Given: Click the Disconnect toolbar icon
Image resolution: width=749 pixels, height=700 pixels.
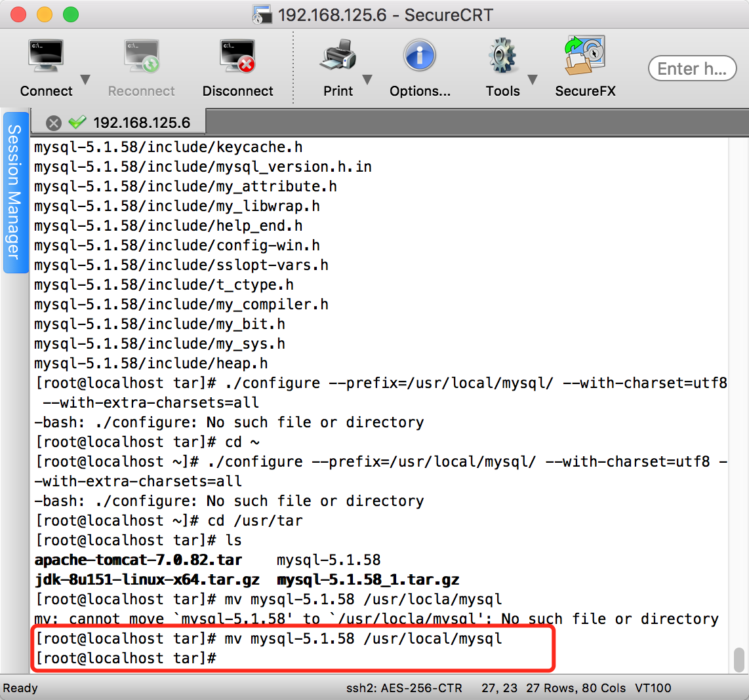Looking at the screenshot, I should (237, 56).
